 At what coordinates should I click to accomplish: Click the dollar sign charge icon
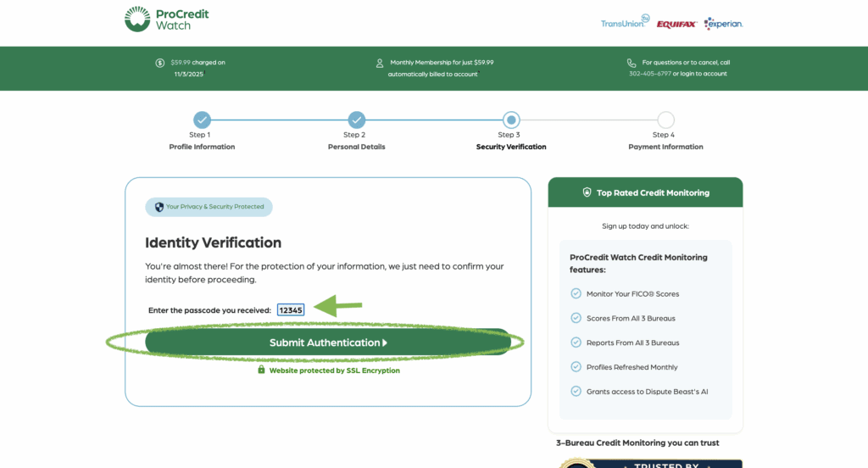click(x=160, y=63)
